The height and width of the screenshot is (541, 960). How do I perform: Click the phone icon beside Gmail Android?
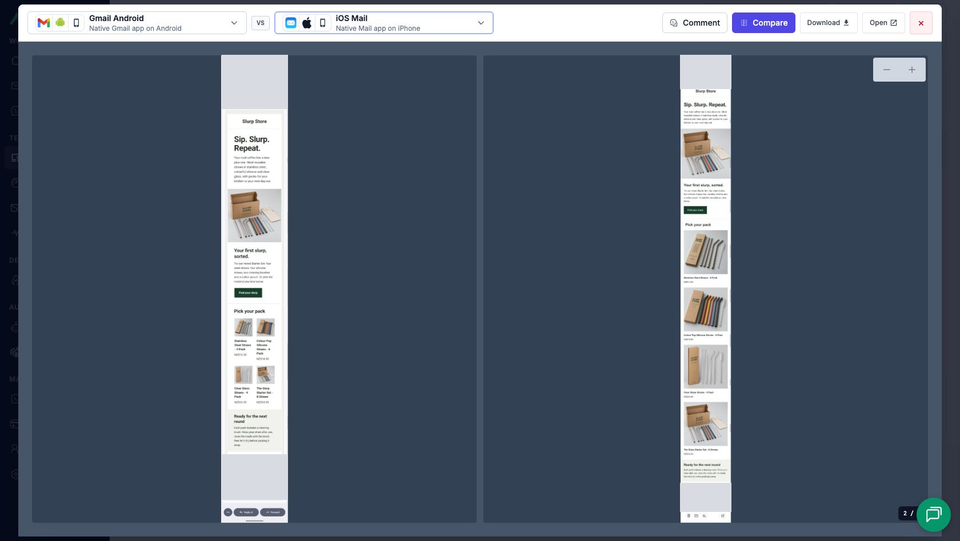pyautogui.click(x=77, y=23)
